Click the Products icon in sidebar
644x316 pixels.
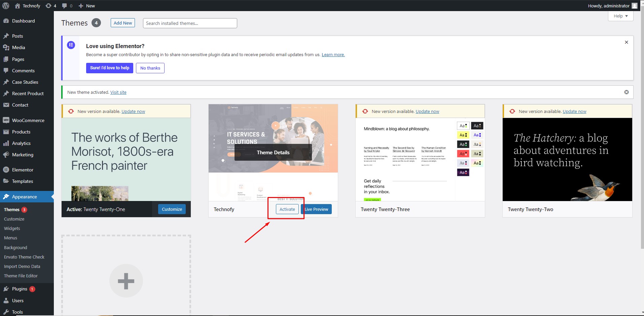click(6, 132)
